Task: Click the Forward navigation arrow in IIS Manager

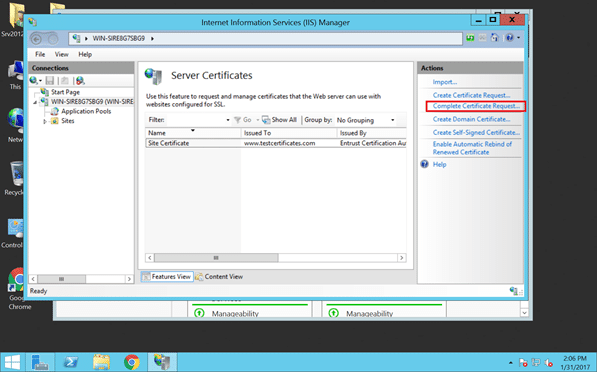Action: 53,38
